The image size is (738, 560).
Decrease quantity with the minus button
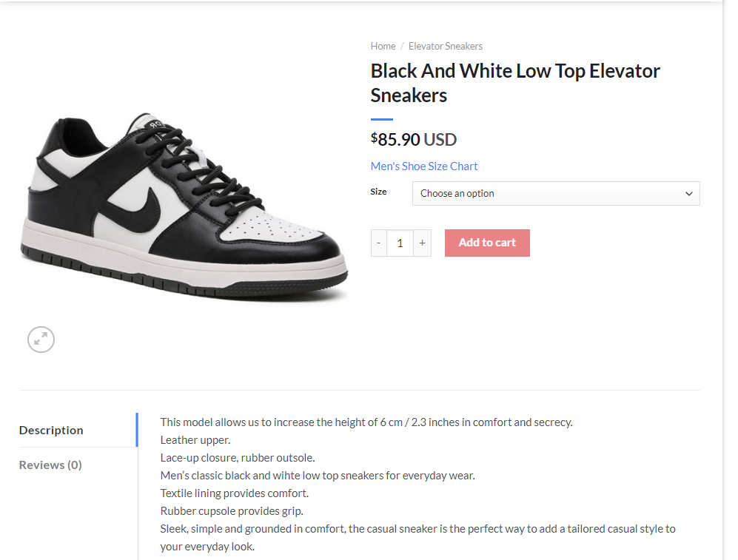coord(379,243)
